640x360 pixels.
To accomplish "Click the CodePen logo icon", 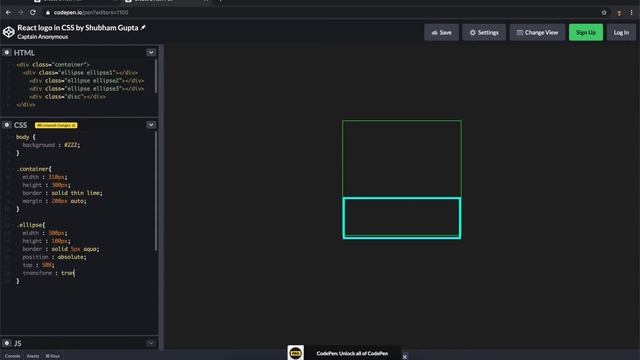I will click(9, 32).
